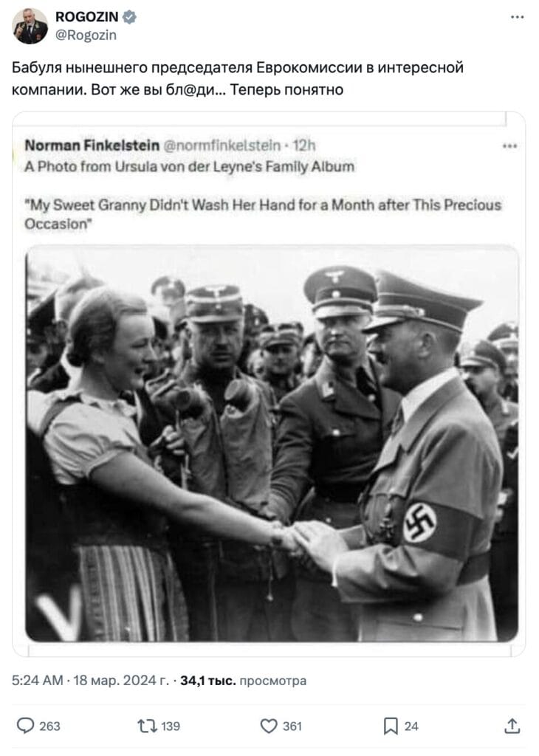Viewport: 539px width, 756px height.
Task: Open the ROGOZIN profile avatar
Action: (x=30, y=26)
